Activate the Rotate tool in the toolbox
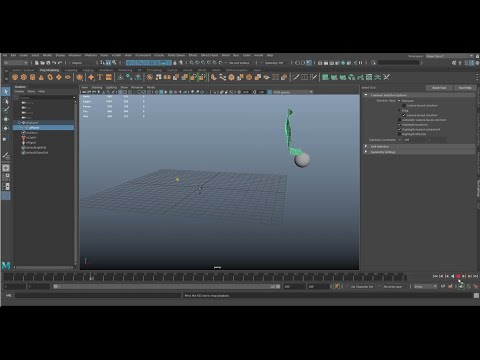 tap(6, 128)
